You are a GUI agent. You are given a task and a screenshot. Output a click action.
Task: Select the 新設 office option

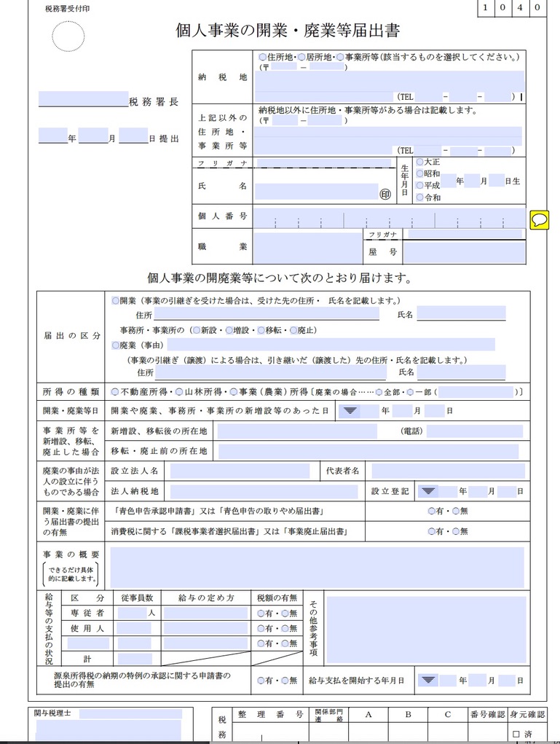click(x=197, y=330)
